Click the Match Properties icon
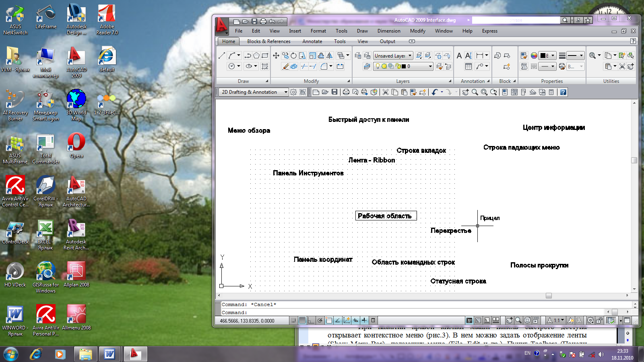The width and height of the screenshot is (644, 362). (524, 56)
